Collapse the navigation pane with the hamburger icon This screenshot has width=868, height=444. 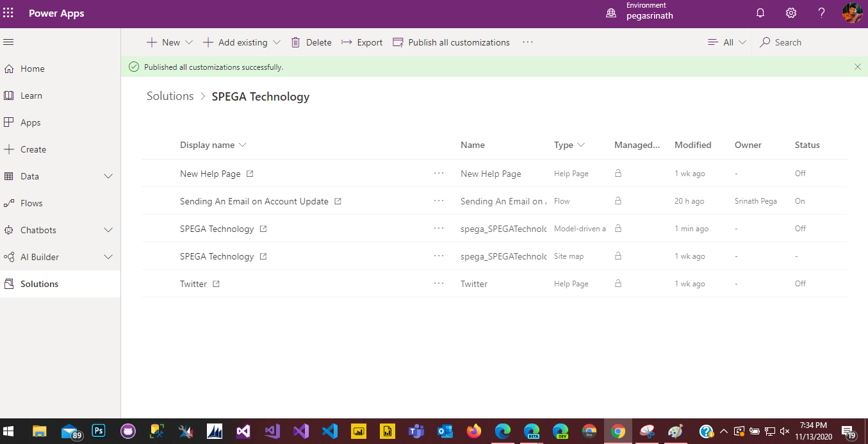click(8, 42)
